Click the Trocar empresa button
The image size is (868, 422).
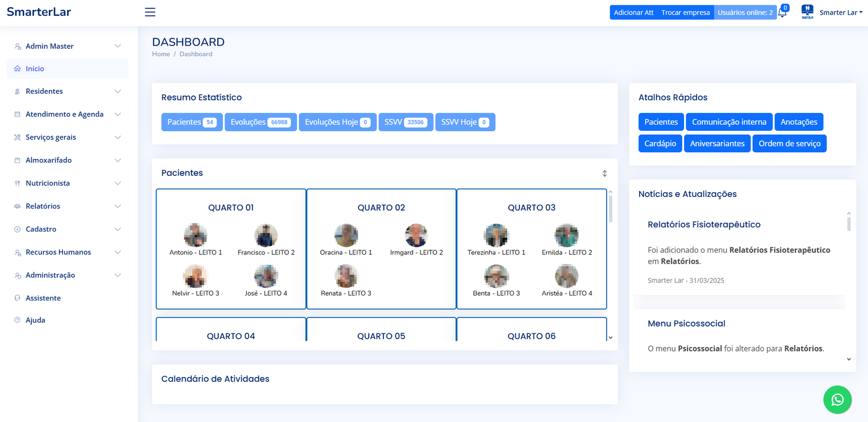[685, 12]
